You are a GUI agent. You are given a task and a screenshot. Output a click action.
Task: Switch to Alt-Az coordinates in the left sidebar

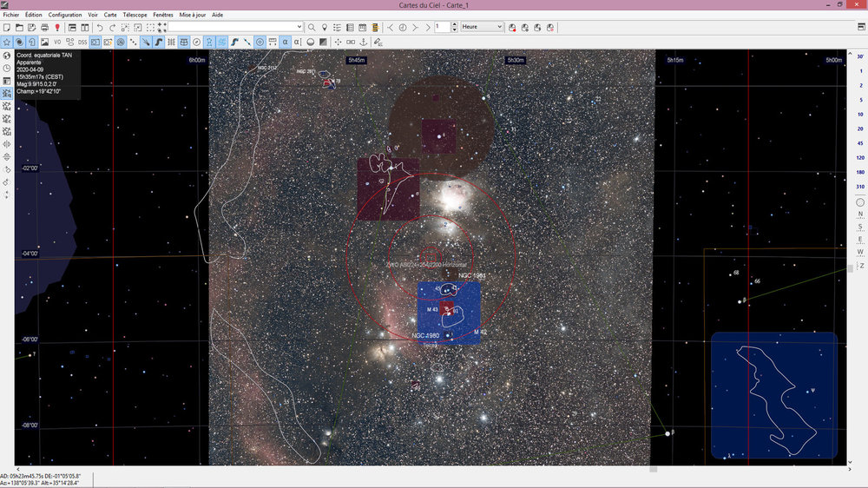coord(7,106)
